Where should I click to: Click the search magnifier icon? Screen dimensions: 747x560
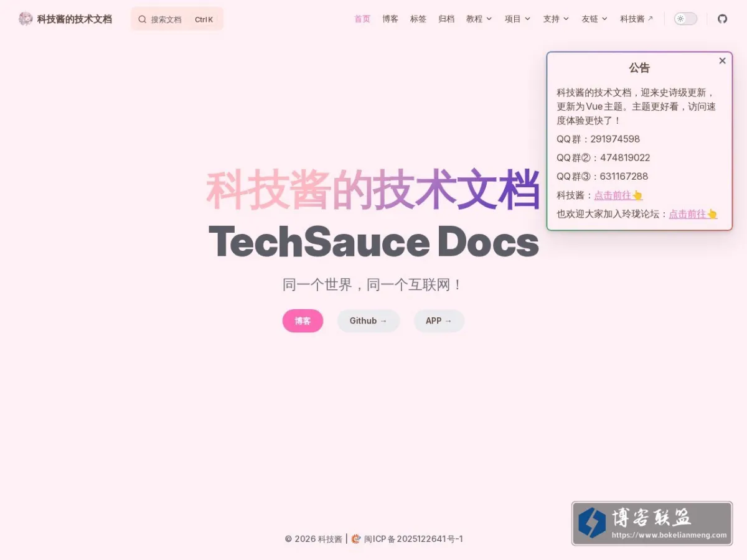click(142, 19)
